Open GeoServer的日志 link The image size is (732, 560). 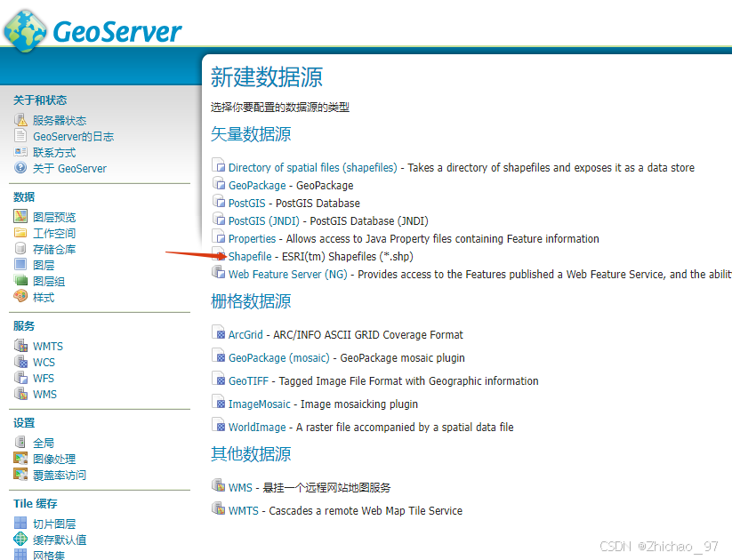click(73, 136)
